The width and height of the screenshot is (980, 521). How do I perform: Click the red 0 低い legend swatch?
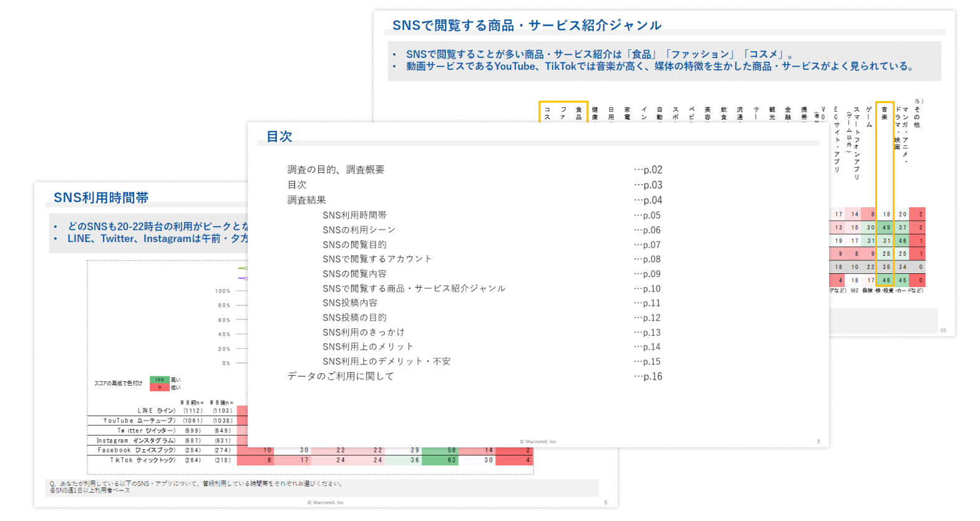click(160, 387)
